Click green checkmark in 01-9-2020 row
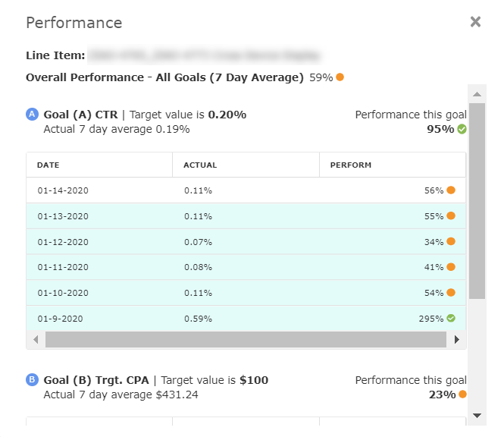This screenshot has width=504, height=437. pyautogui.click(x=451, y=318)
